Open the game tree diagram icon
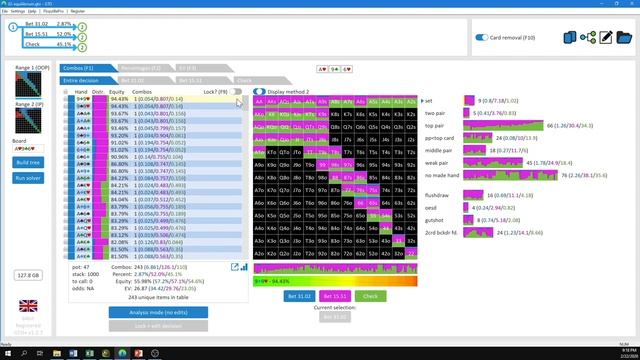This screenshot has width=640, height=360. pos(588,38)
